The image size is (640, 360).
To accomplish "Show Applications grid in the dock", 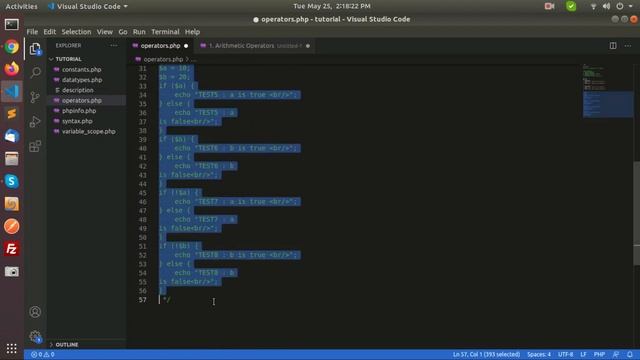I will click(11, 348).
